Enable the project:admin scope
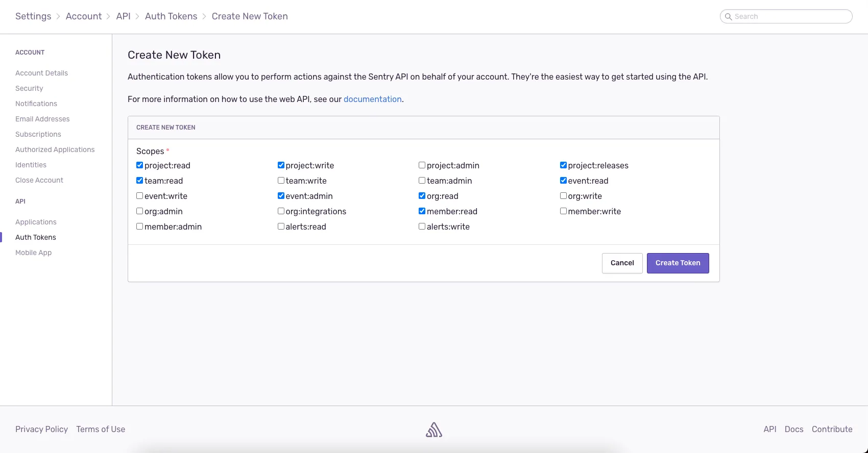 point(422,165)
